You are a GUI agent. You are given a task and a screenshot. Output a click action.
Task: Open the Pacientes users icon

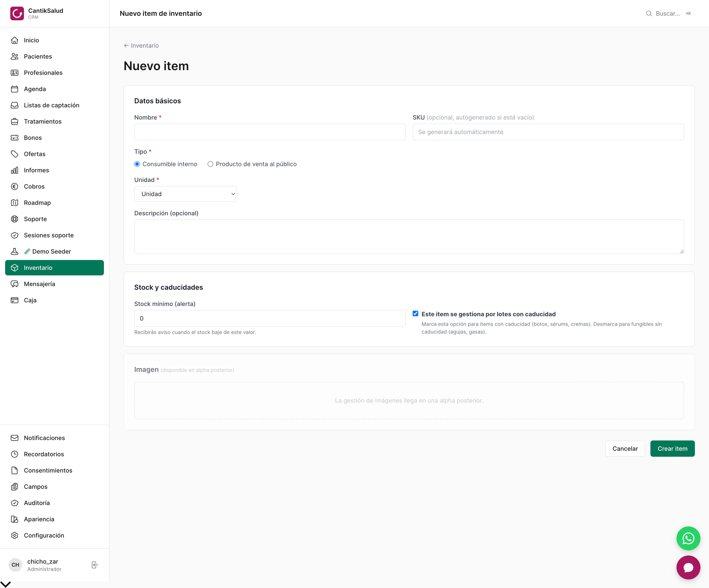(x=15, y=56)
